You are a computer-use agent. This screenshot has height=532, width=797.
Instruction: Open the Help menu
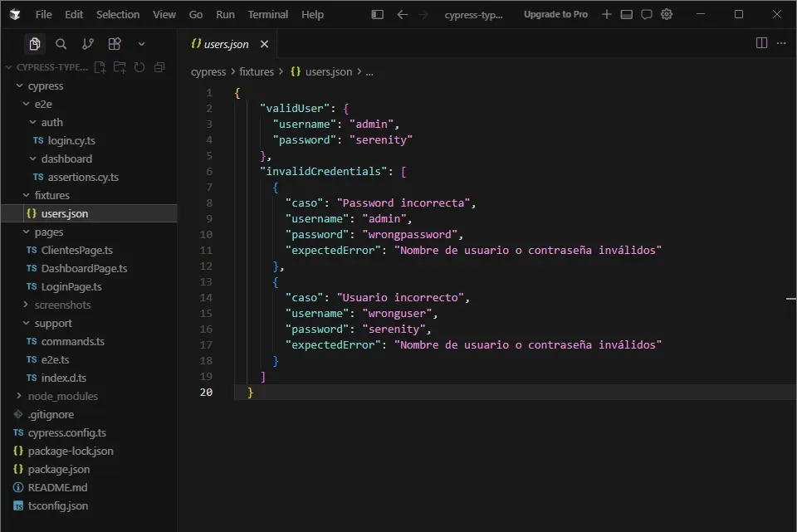(312, 15)
